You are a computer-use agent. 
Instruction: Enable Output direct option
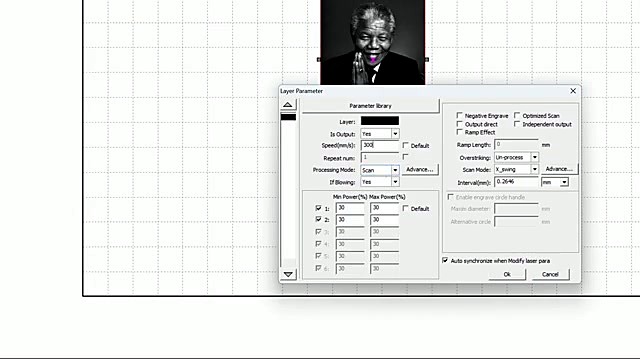459,124
